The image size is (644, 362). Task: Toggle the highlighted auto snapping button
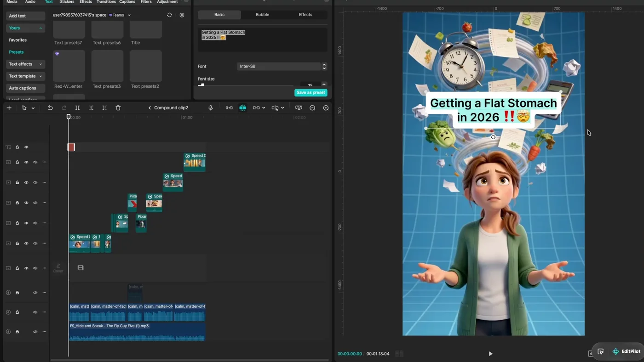[242, 108]
